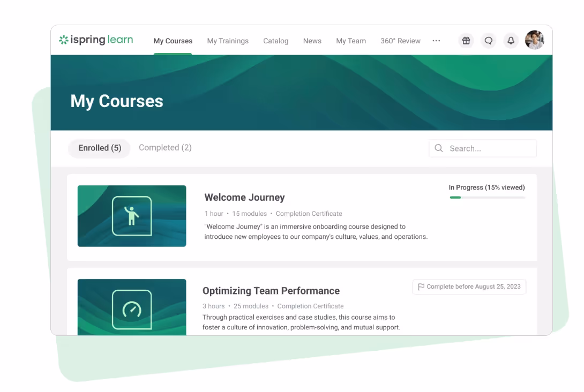Click the Optimizing Team Performance description
The width and height of the screenshot is (584, 392).
point(301,322)
